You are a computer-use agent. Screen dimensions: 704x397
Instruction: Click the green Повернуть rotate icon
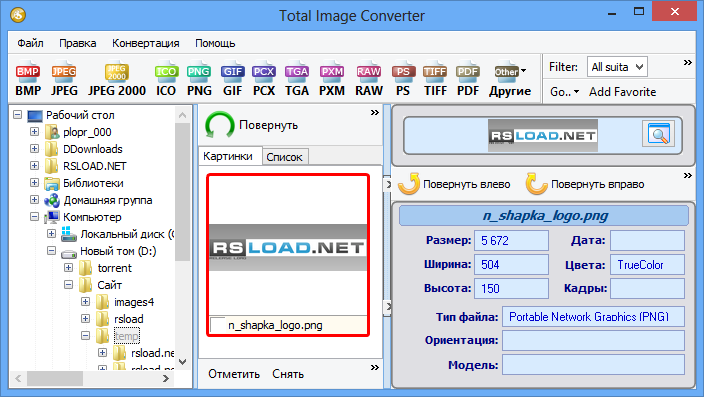[220, 125]
